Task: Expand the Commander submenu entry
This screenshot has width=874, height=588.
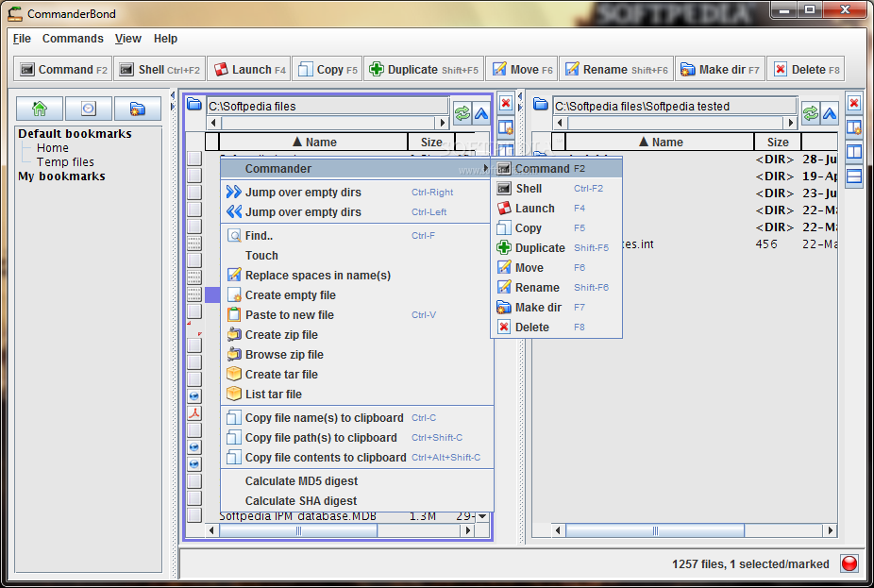Action: tap(357, 168)
